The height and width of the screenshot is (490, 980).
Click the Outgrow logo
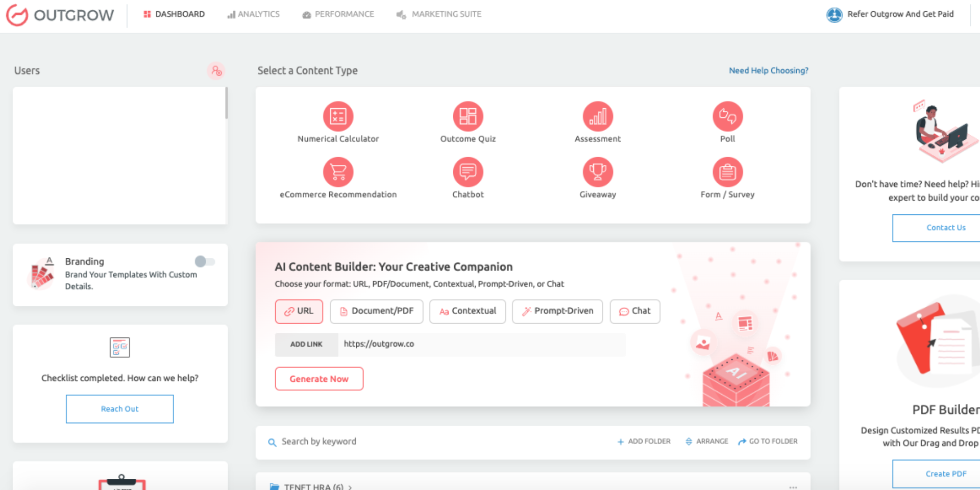(60, 15)
